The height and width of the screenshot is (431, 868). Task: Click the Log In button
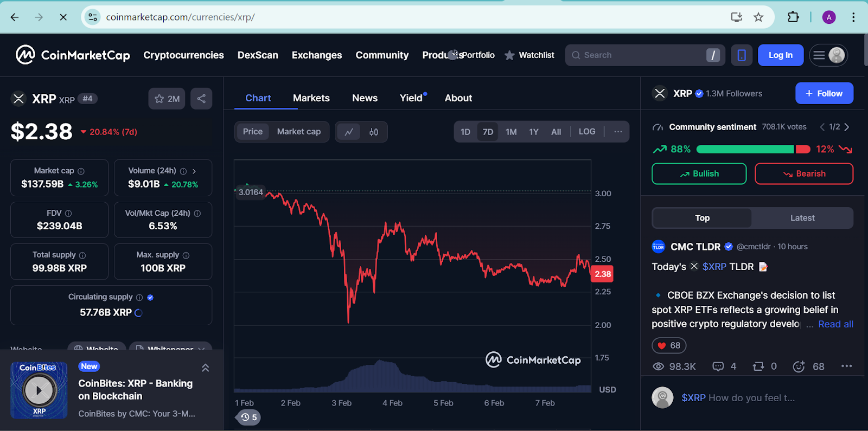781,55
